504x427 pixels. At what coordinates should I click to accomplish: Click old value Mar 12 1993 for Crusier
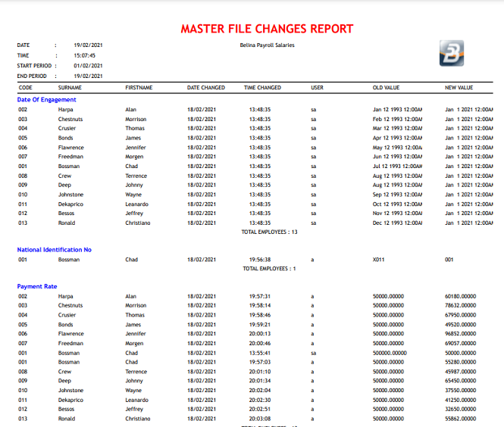tap(397, 129)
